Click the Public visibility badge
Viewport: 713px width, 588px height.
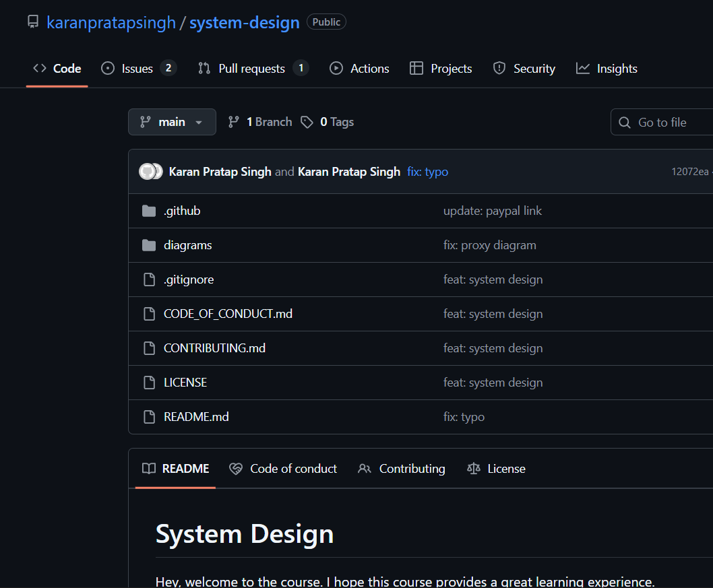(x=326, y=22)
